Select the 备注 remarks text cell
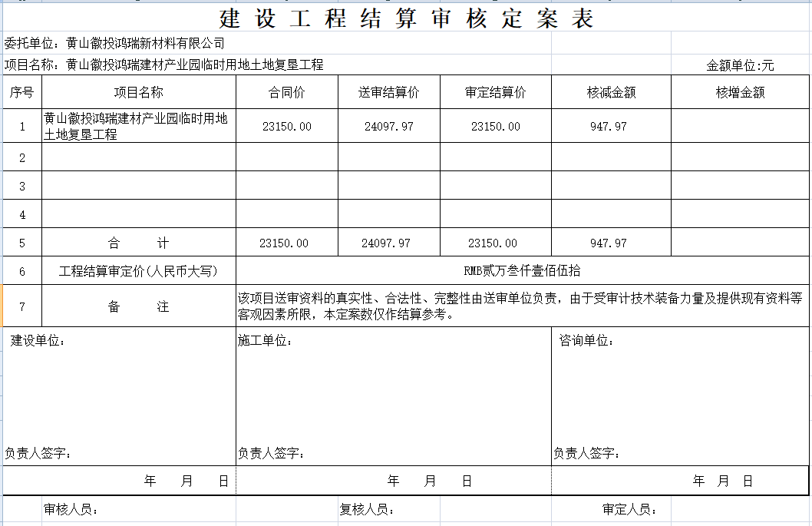 point(522,306)
